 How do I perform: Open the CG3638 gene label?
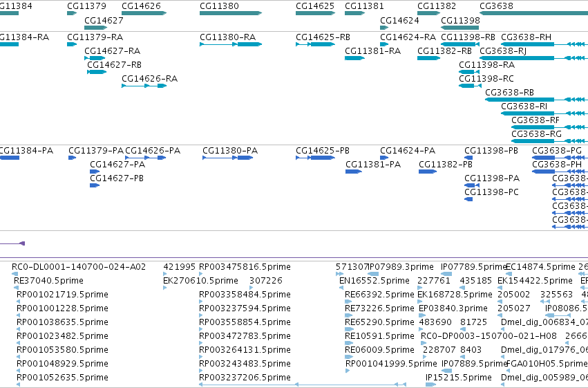496,6
